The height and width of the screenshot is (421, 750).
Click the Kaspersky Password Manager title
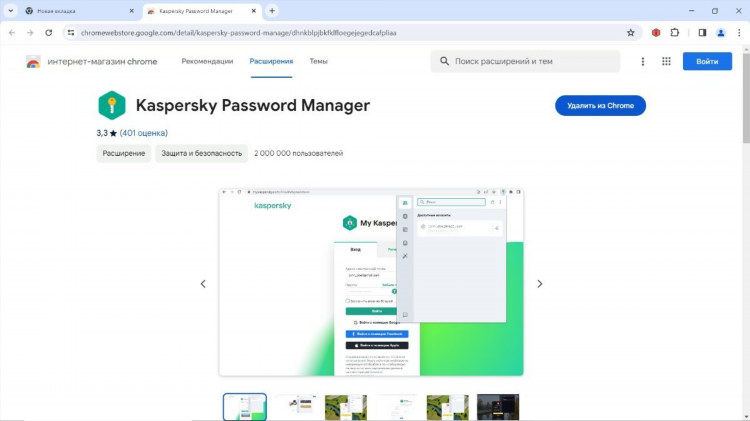pos(253,105)
